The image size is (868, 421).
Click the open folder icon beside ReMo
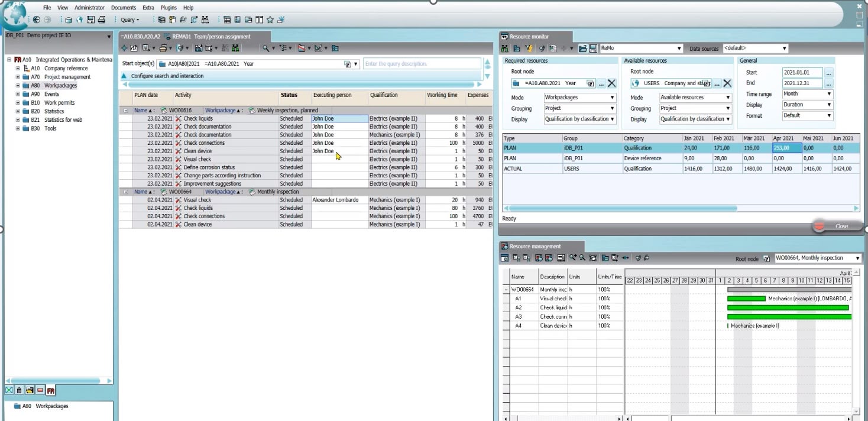point(582,48)
